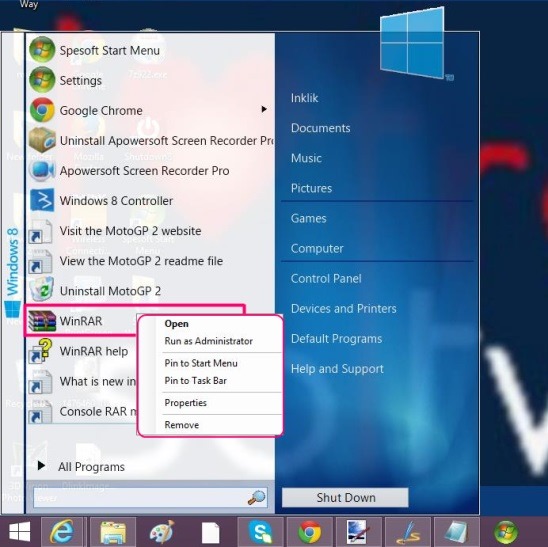Viewport: 548px width, 547px height.
Task: Click 'Windows 8 Controller' label
Action: pyautogui.click(x=116, y=201)
